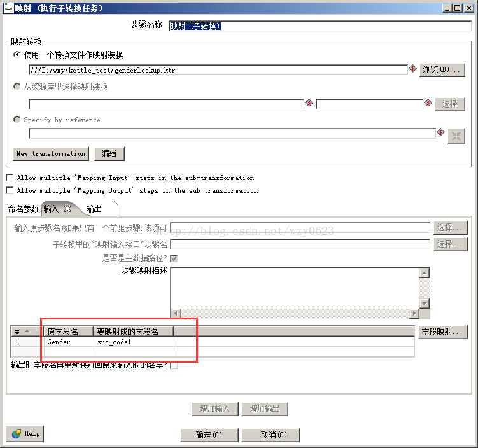Confirm with 确定(O) button
The image size is (478, 448).
[x=209, y=435]
